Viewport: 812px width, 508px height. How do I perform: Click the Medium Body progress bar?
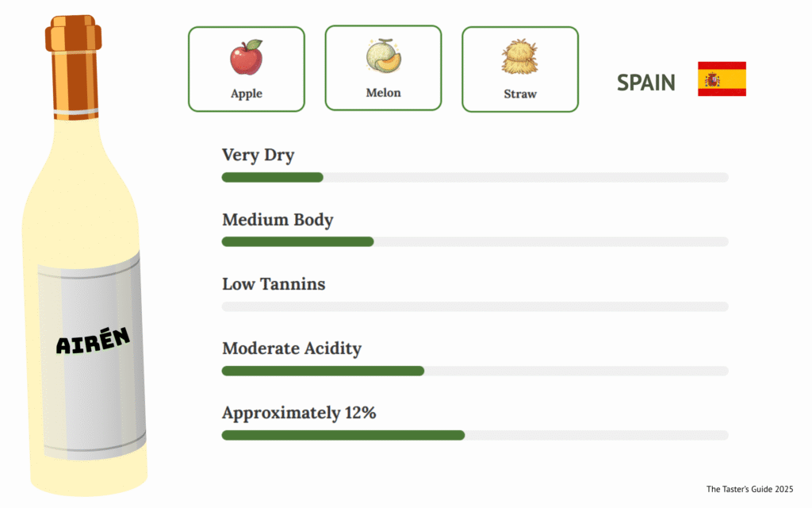coord(474,241)
